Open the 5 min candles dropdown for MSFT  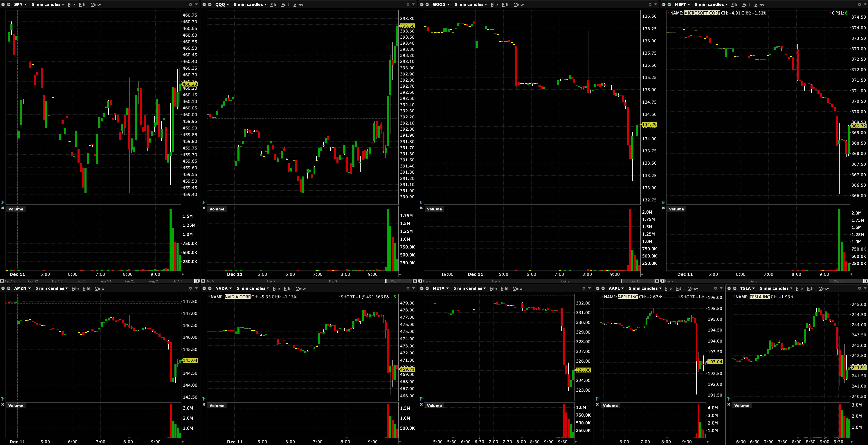click(x=711, y=4)
